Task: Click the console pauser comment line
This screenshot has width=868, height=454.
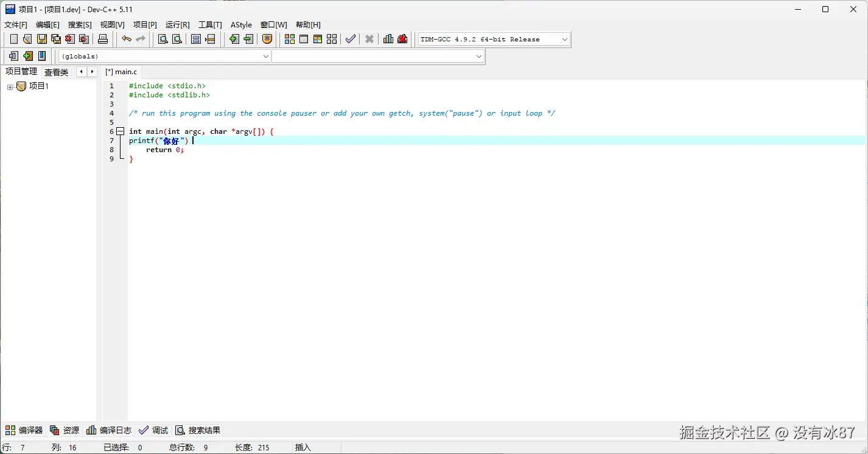Action: tap(342, 113)
